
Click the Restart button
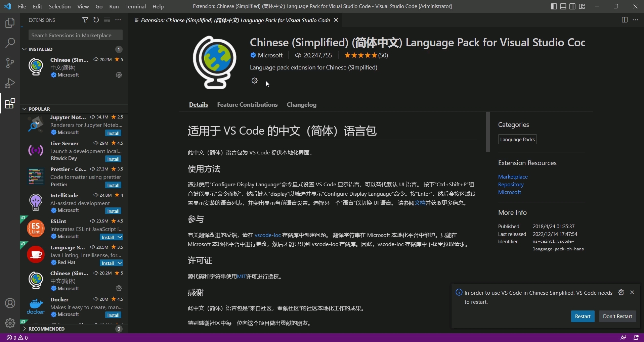tap(583, 316)
